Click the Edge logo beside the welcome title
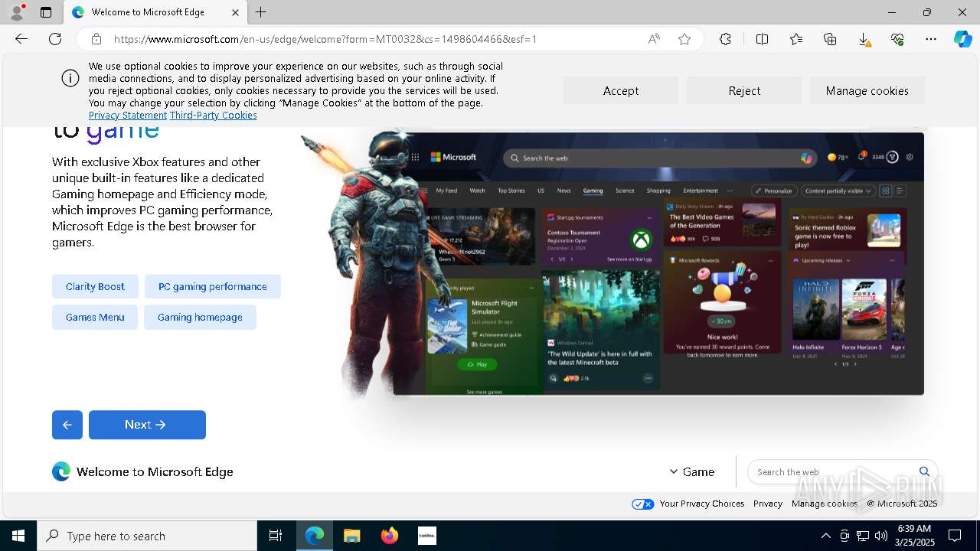This screenshot has width=980, height=551. coord(61,471)
